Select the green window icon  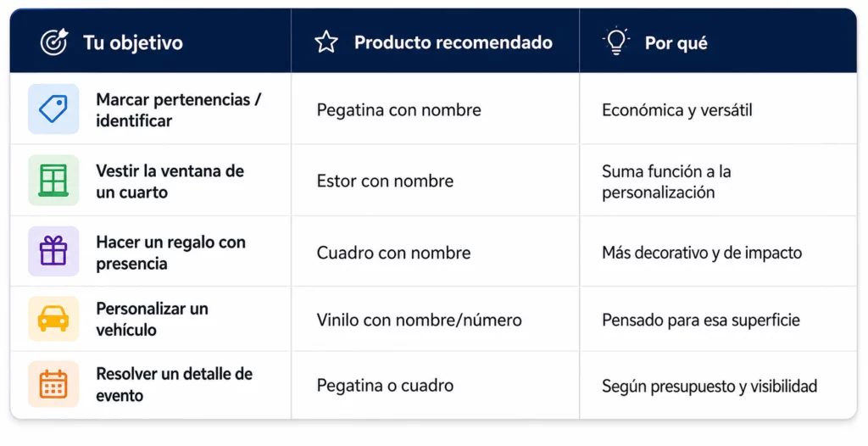point(53,180)
